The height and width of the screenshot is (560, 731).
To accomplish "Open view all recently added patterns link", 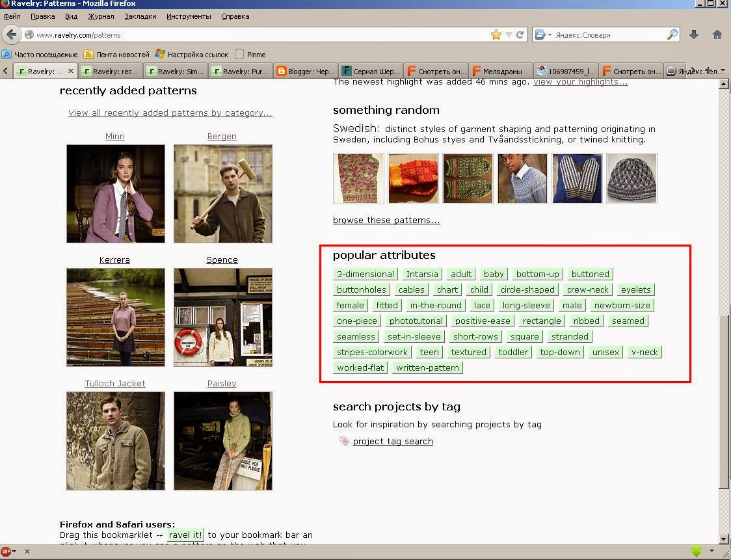I will tap(170, 113).
